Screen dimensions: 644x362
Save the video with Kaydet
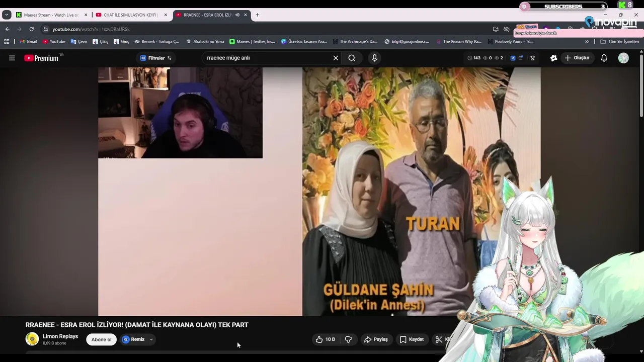pos(412,339)
